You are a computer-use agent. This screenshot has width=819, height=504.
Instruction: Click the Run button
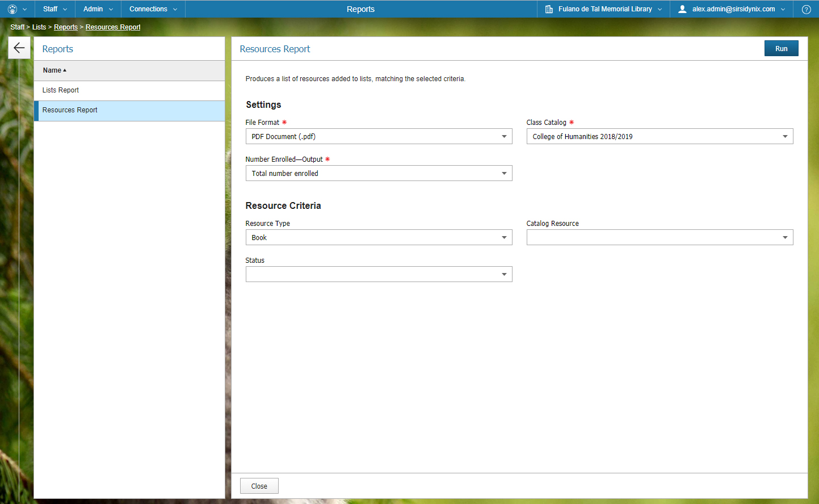point(781,48)
